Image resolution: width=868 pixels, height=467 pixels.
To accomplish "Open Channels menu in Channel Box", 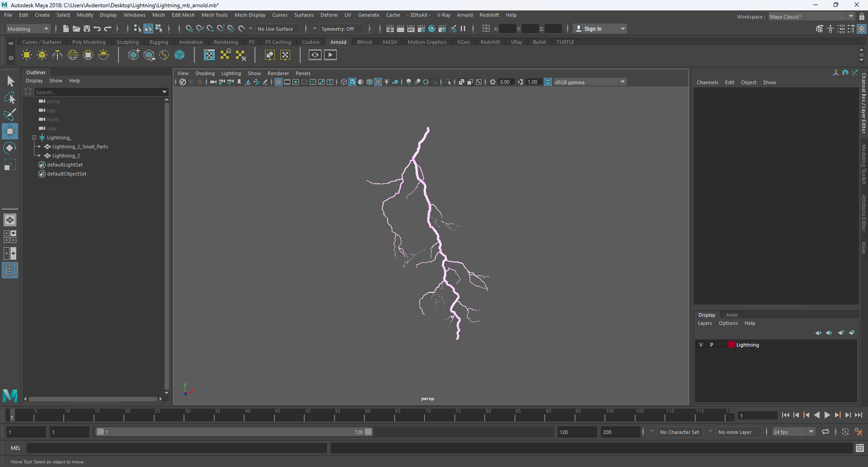I will coord(707,82).
